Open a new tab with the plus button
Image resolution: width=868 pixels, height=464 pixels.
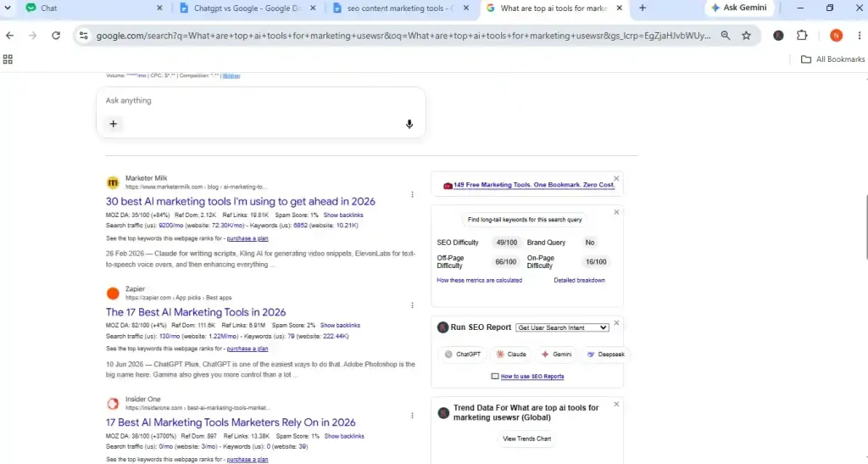[x=643, y=8]
